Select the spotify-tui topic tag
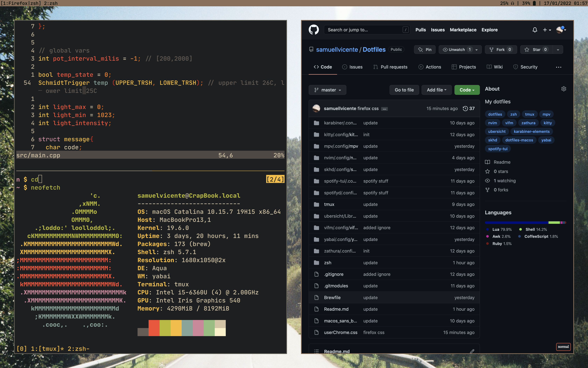588x368 pixels. 498,149
